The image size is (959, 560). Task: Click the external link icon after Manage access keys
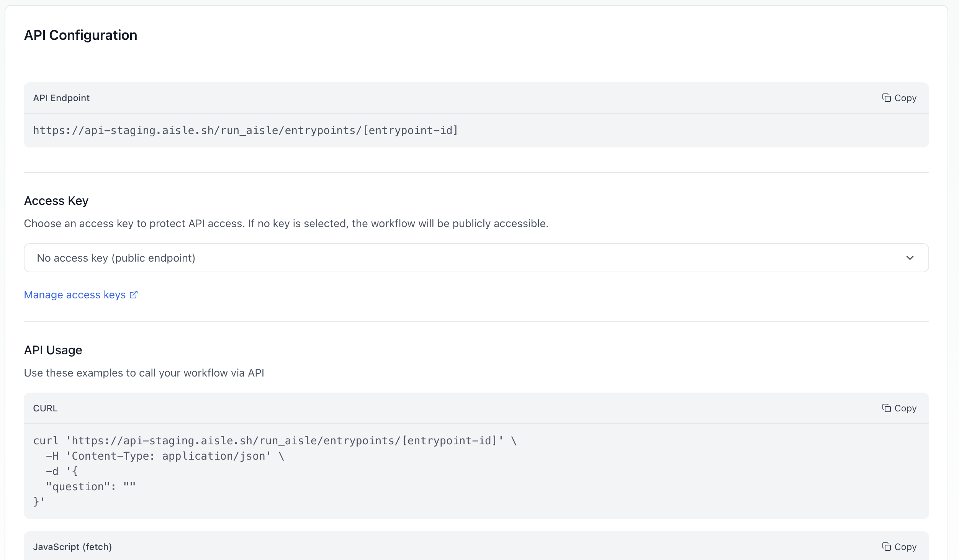coord(133,294)
